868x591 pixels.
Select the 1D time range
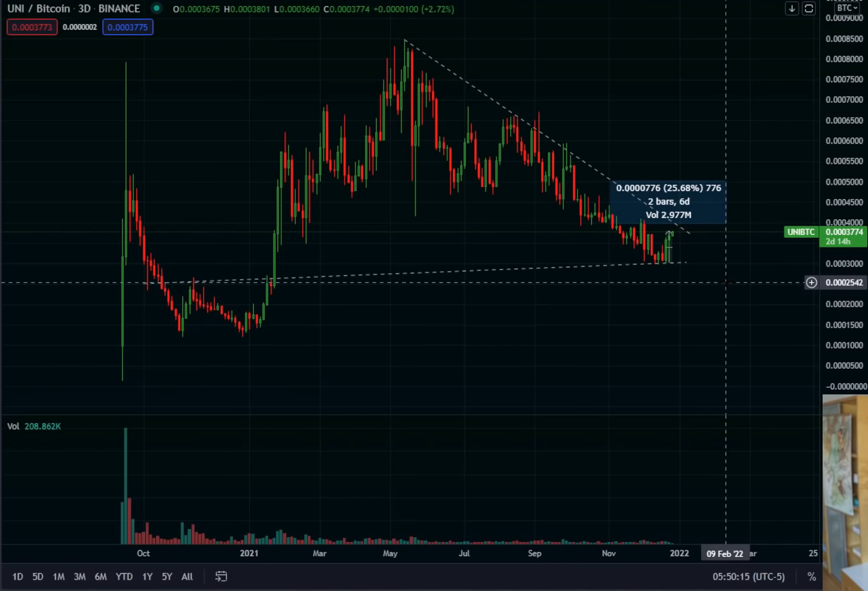coord(17,577)
